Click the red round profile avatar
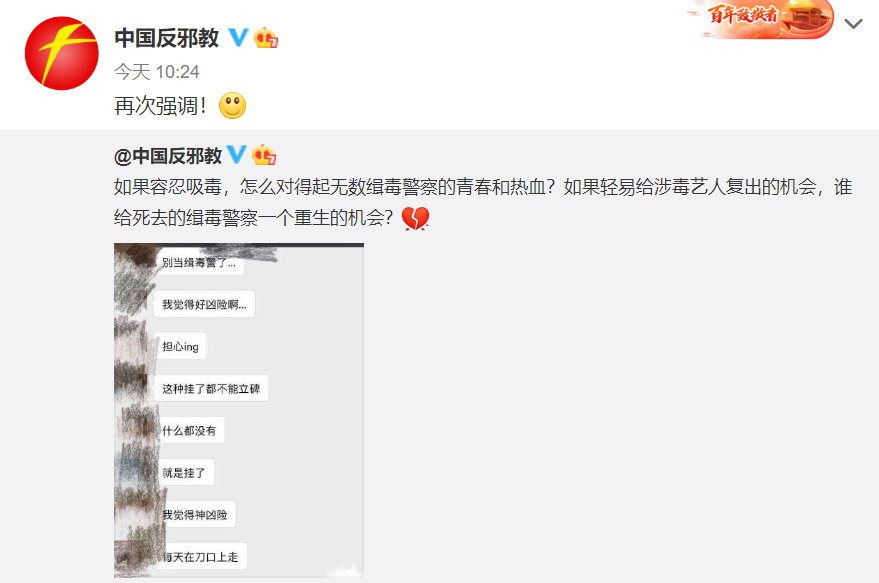 [x=62, y=53]
